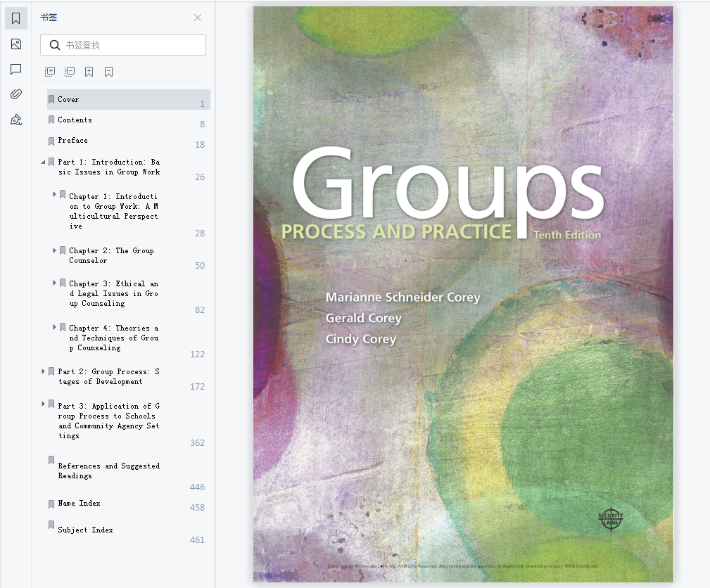
Task: Go to the Preface bookmark
Action: [73, 140]
